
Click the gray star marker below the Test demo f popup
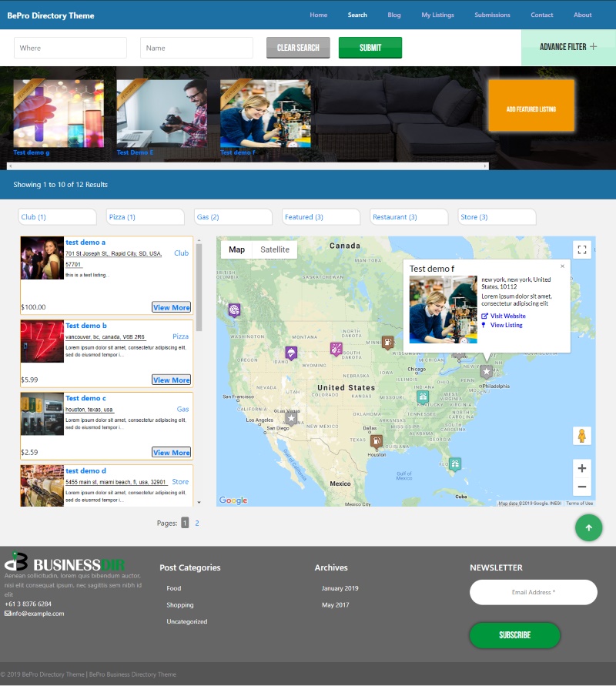(x=487, y=371)
